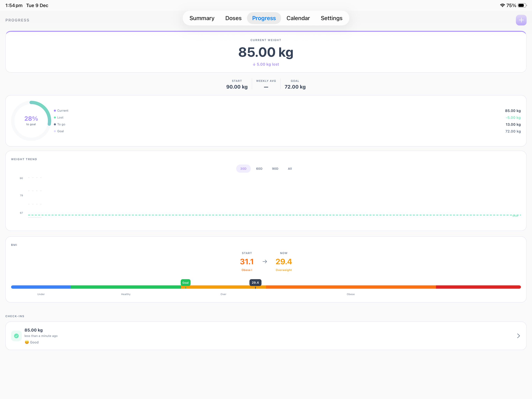This screenshot has width=532, height=399.
Task: Select the 30D trend range
Action: click(243, 169)
